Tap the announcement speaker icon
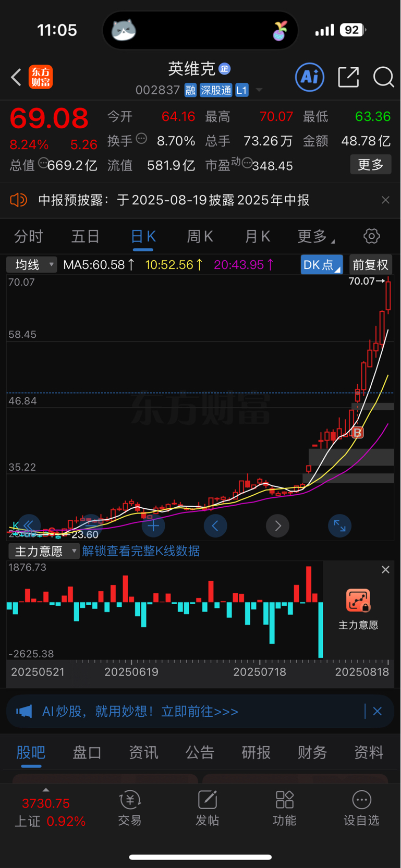 18,200
